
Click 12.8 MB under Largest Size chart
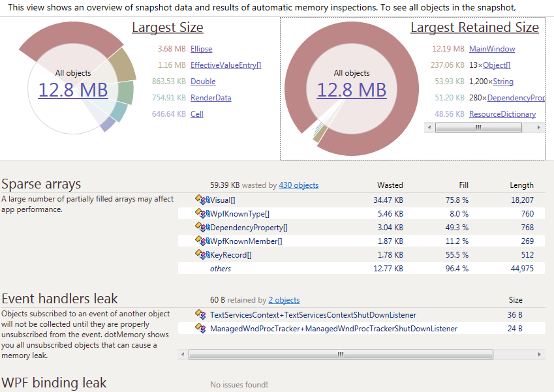click(73, 90)
